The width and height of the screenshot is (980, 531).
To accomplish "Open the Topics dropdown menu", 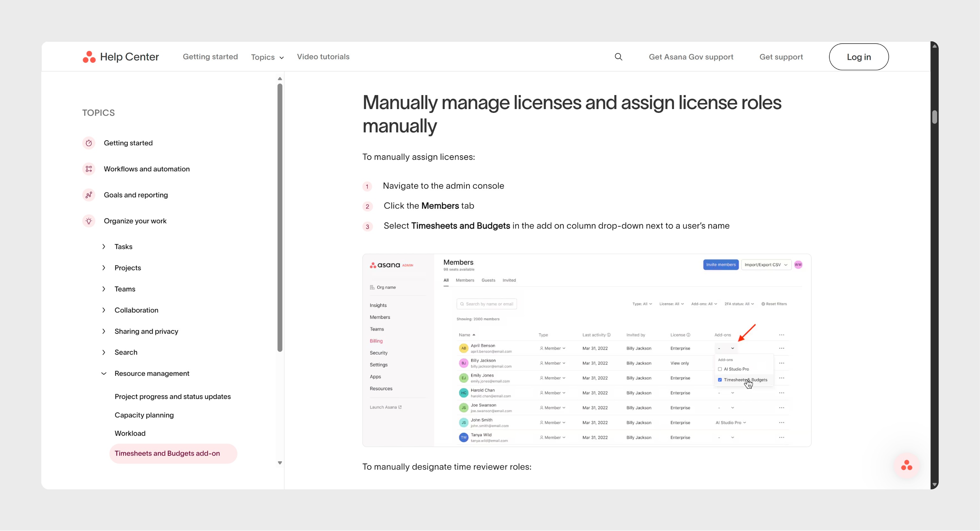I will [267, 57].
